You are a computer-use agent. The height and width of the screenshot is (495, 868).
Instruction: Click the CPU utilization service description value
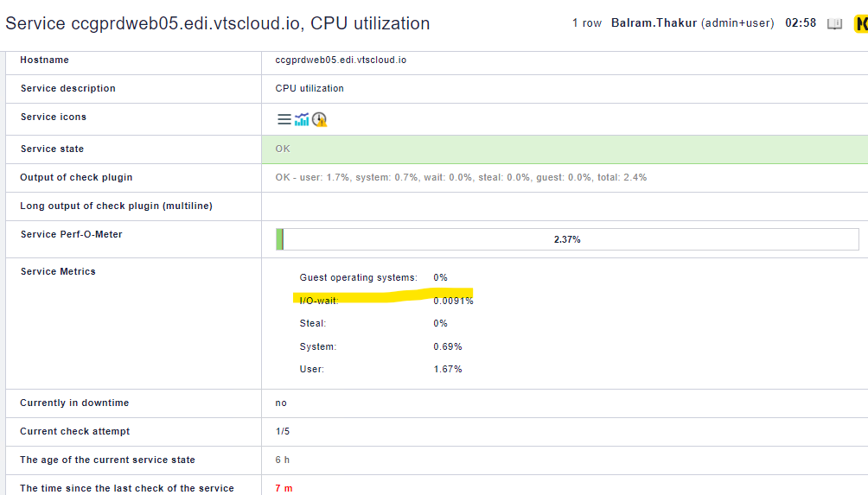(x=310, y=89)
